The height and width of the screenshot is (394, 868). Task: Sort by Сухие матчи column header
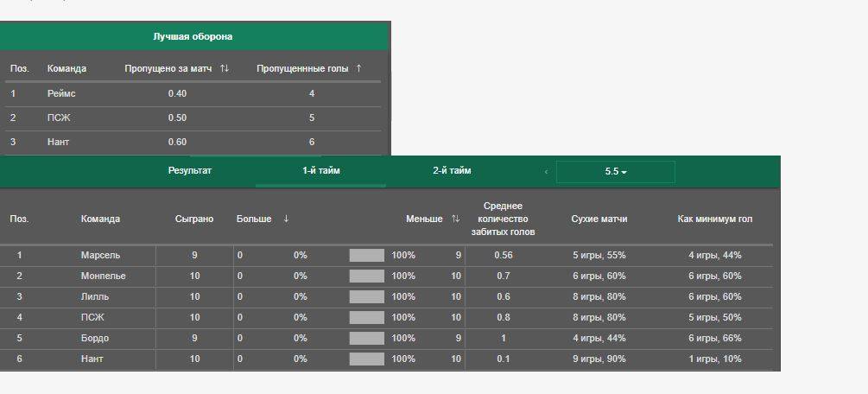[599, 219]
